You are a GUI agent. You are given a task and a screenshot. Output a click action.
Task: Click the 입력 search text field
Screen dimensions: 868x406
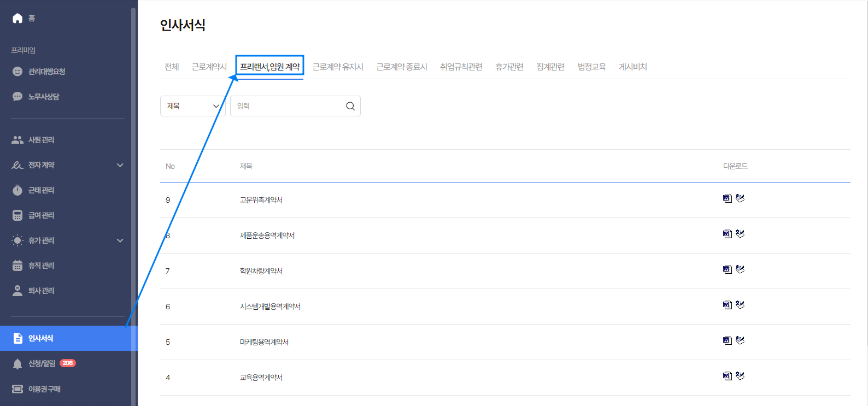[287, 106]
